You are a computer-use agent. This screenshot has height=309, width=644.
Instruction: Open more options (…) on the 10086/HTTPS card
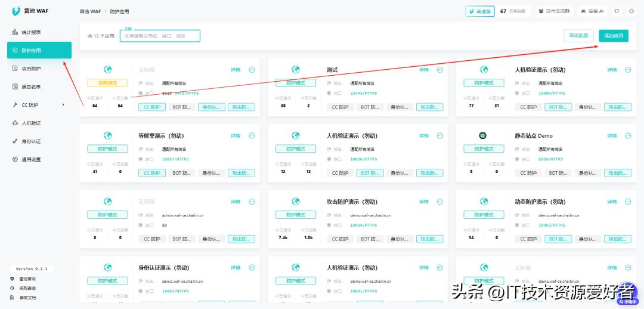(440, 135)
